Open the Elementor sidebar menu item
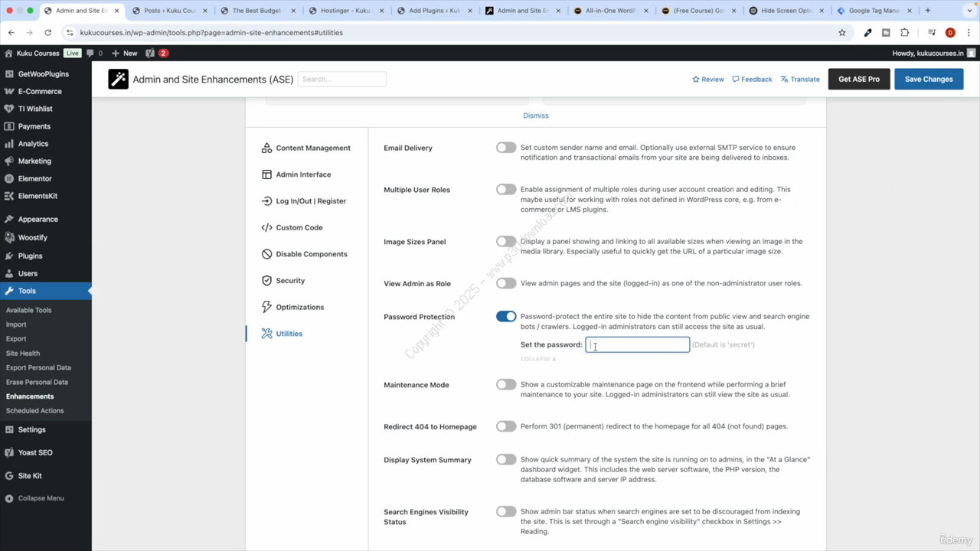 (x=34, y=178)
